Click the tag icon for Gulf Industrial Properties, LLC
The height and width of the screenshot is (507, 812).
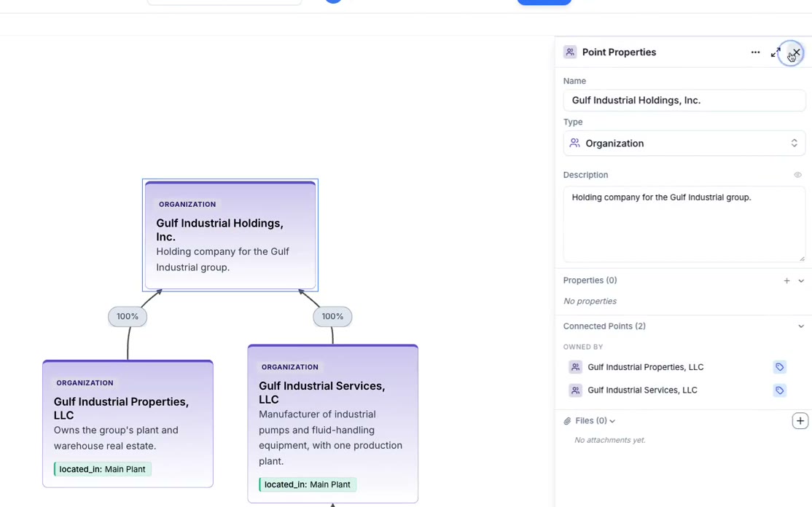tap(779, 367)
